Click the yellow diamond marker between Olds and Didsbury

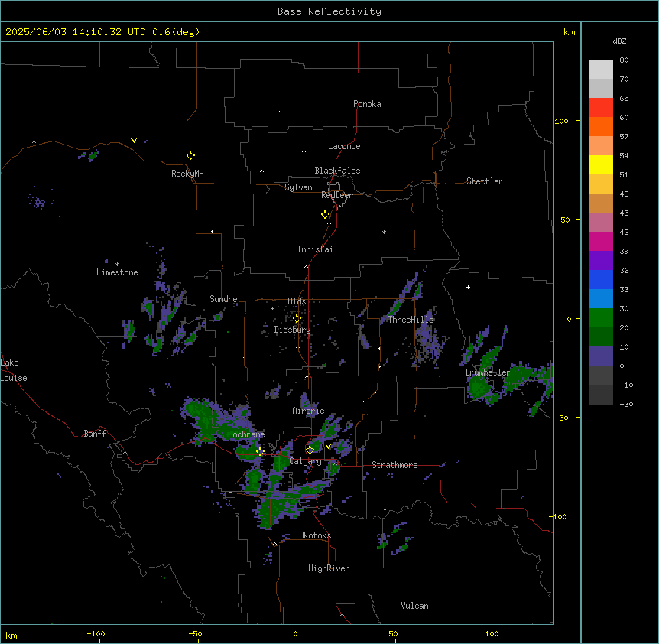[297, 319]
